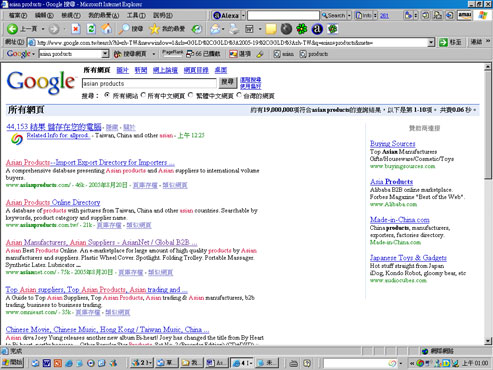Select the second radio (all Chinese pages)
This screenshot has height=370, width=493.
tap(143, 95)
